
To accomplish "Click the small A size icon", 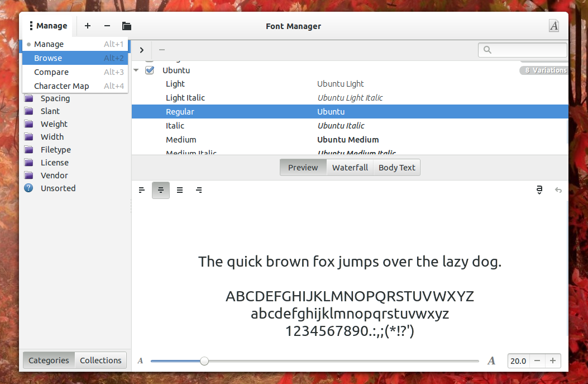I will click(x=140, y=361).
